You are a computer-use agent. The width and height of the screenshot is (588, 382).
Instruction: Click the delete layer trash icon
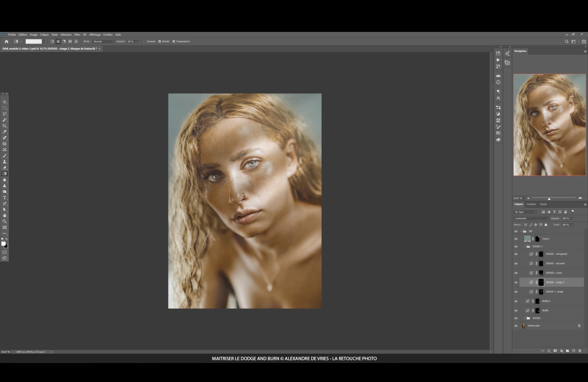click(580, 351)
